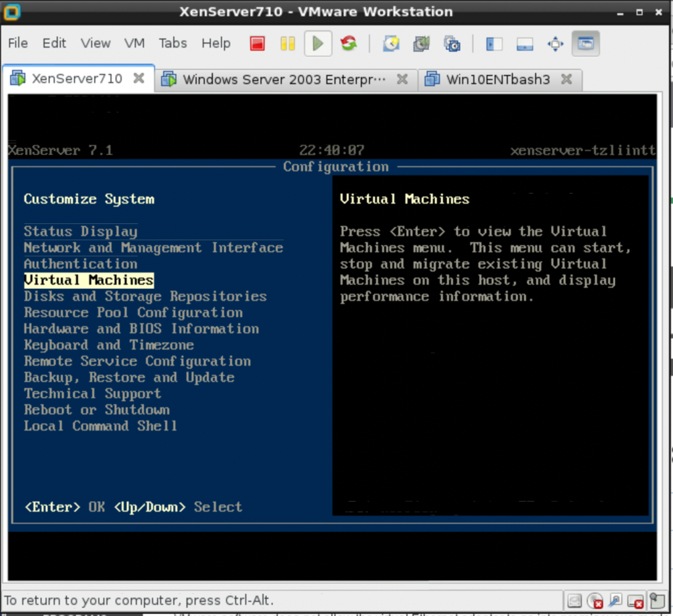Viewport: 673px width, 616px height.
Task: Open the Tabs menu
Action: [x=173, y=43]
